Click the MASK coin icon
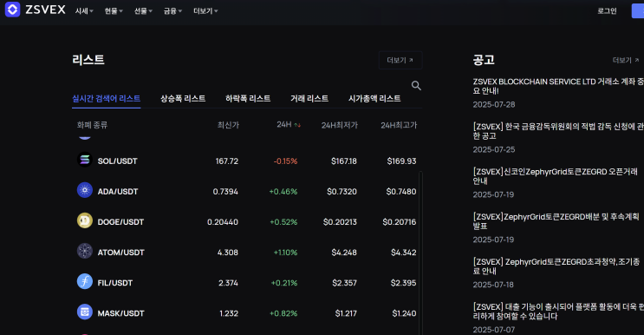 (85, 312)
